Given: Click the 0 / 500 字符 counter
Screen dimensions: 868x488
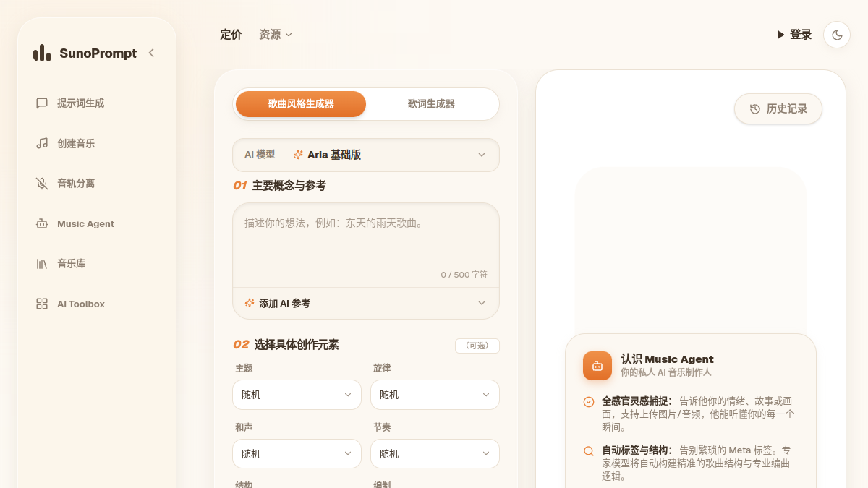Looking at the screenshot, I should click(464, 275).
